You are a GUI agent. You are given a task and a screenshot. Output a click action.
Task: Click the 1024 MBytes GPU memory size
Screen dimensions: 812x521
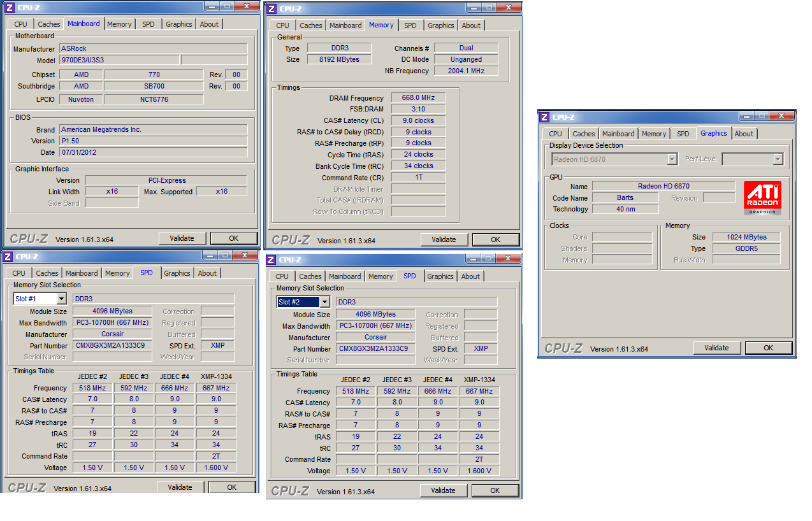pyautogui.click(x=746, y=237)
